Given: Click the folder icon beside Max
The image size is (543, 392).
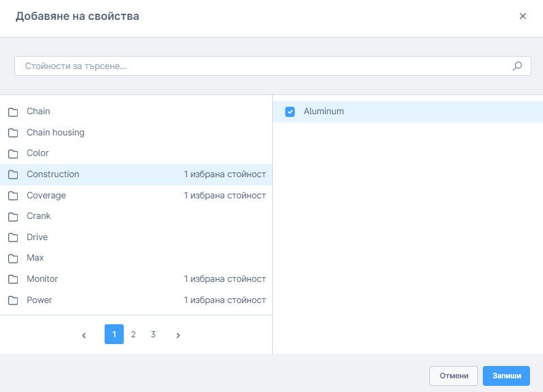Looking at the screenshot, I should click(x=13, y=258).
